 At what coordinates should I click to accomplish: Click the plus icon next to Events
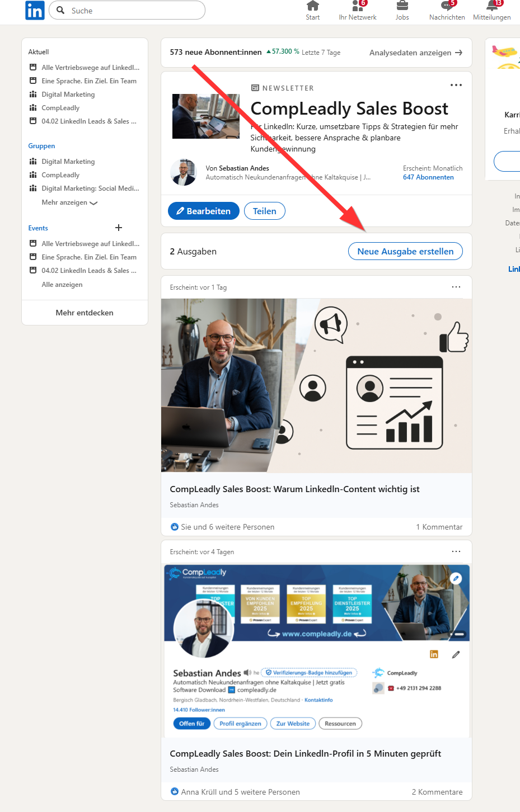[x=119, y=228]
